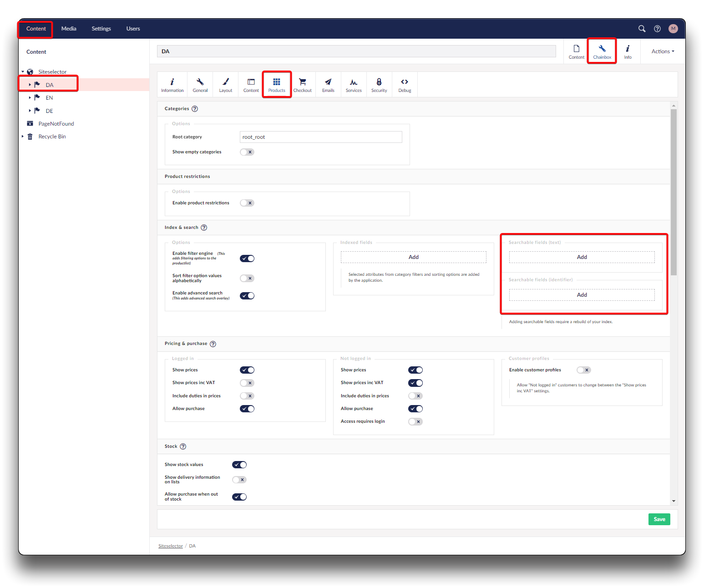Image resolution: width=704 pixels, height=588 pixels.
Task: Open the Layout brush icon tab
Action: pyautogui.click(x=226, y=85)
